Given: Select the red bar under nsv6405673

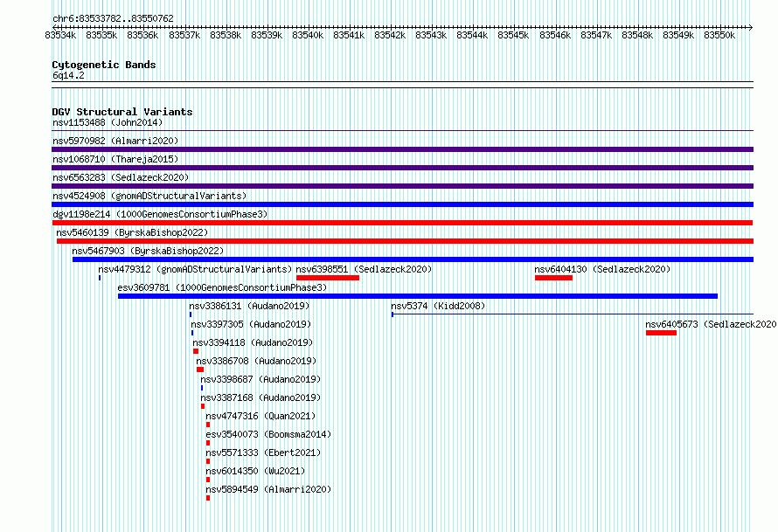Looking at the screenshot, I should tap(662, 333).
